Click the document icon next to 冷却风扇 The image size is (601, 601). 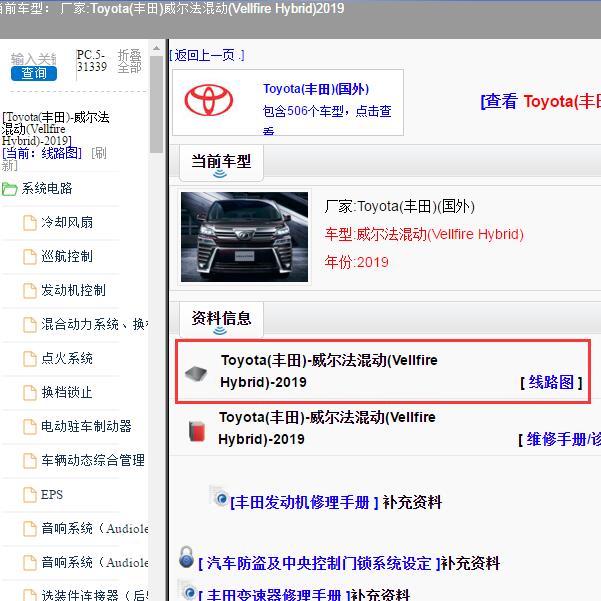(x=30, y=223)
